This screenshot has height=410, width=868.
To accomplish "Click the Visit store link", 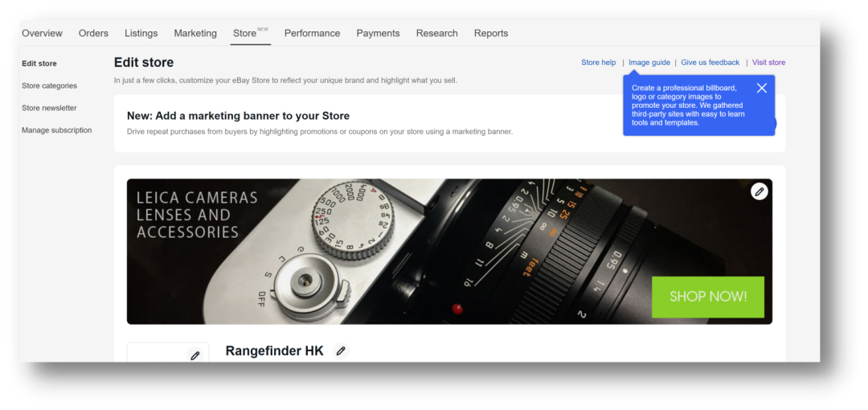I will pos(768,63).
